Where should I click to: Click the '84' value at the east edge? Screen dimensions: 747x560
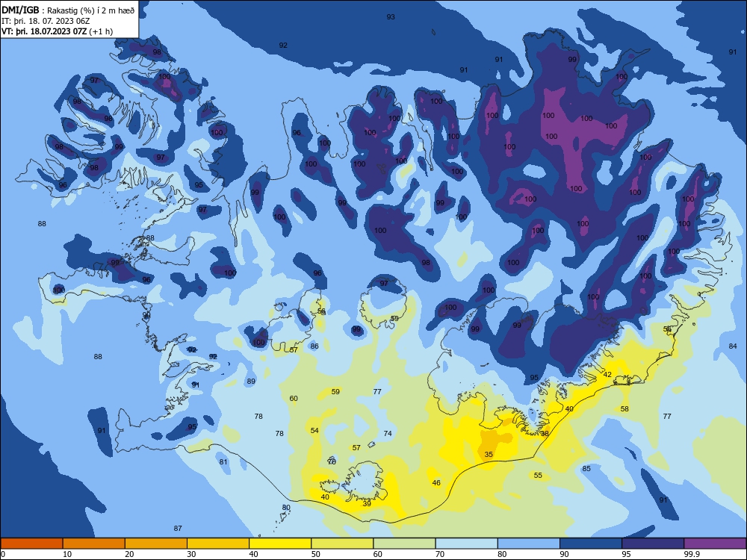733,346
